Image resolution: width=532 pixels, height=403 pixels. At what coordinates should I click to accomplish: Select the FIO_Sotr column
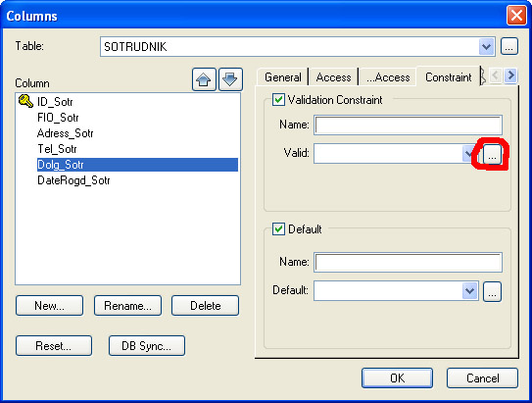pos(58,118)
